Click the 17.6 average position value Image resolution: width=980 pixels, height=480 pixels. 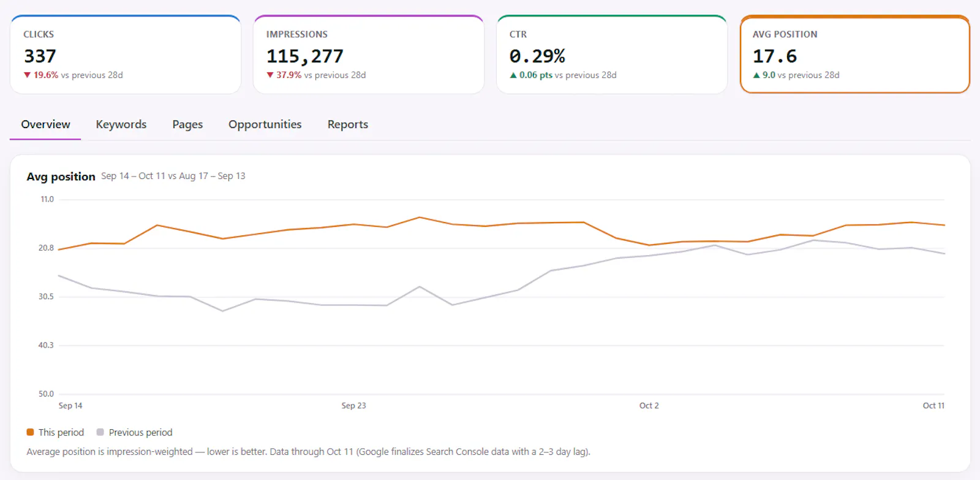tap(775, 56)
